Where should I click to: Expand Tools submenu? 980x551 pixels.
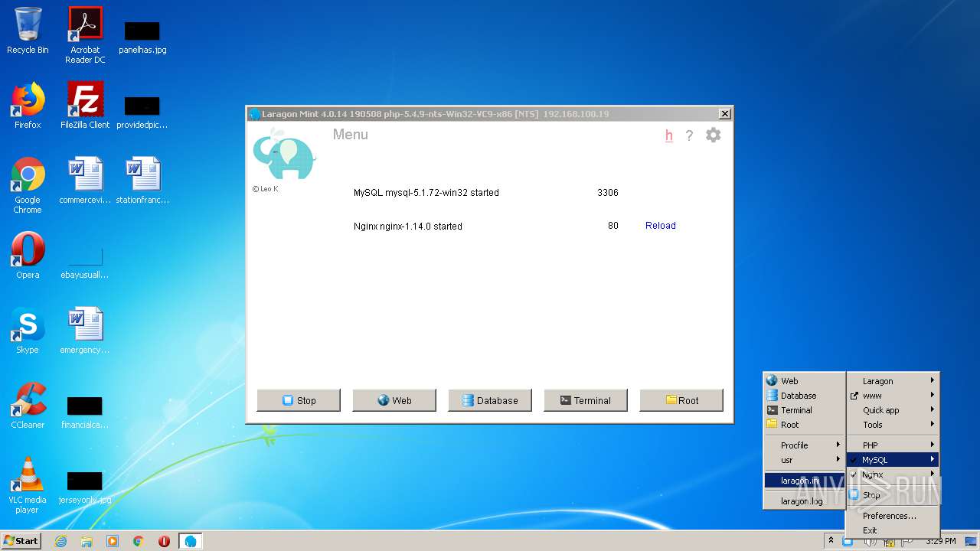click(893, 425)
